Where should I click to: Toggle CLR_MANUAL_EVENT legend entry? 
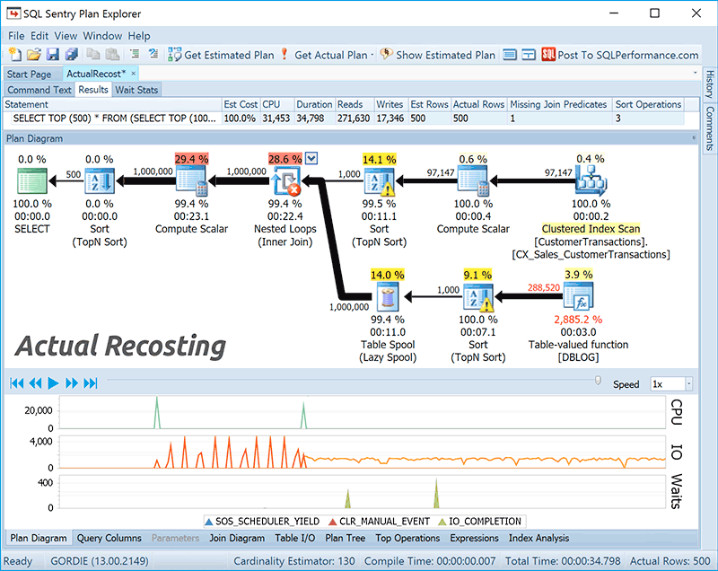coord(380,521)
